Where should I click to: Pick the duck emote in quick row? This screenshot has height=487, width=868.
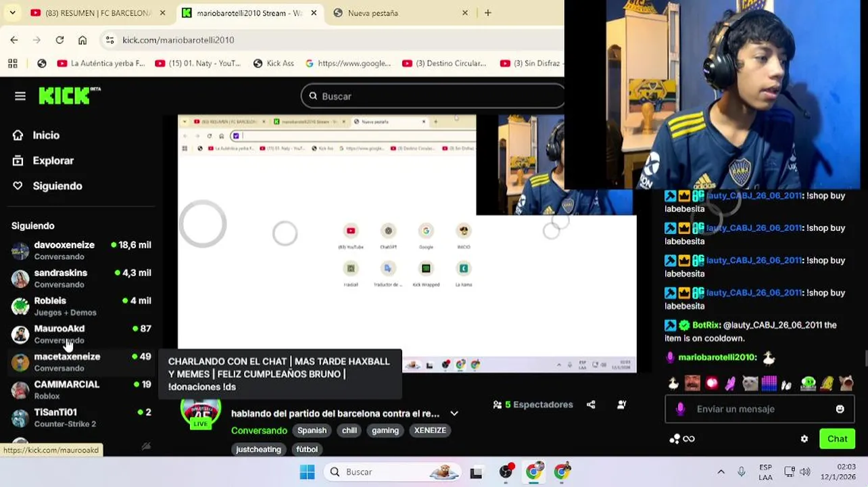tap(673, 384)
